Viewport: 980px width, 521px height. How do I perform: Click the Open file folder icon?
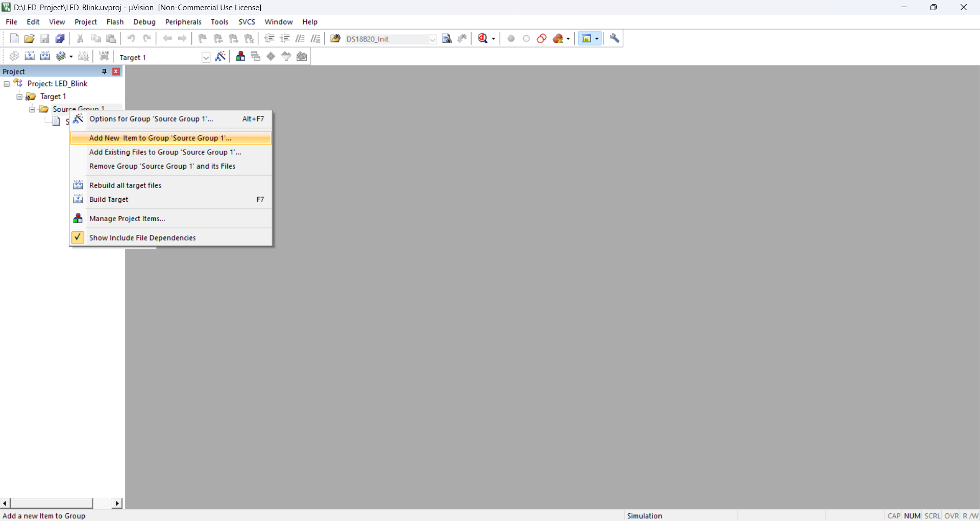29,39
